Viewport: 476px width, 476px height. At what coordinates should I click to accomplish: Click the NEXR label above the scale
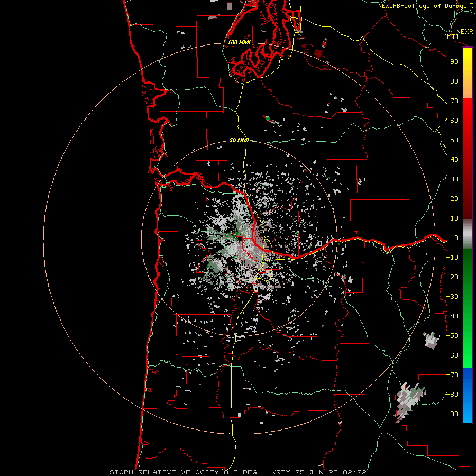(x=465, y=32)
